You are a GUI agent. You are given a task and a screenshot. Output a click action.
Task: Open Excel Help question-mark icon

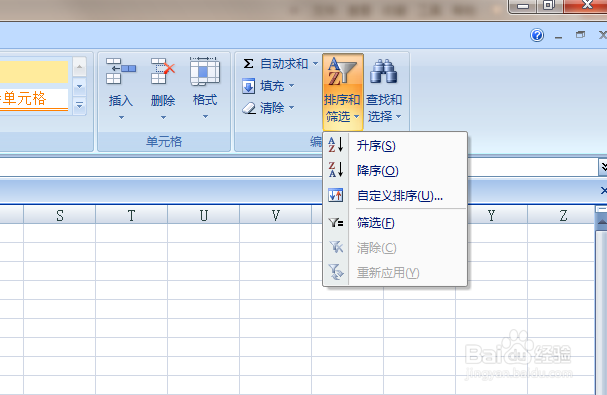point(537,35)
